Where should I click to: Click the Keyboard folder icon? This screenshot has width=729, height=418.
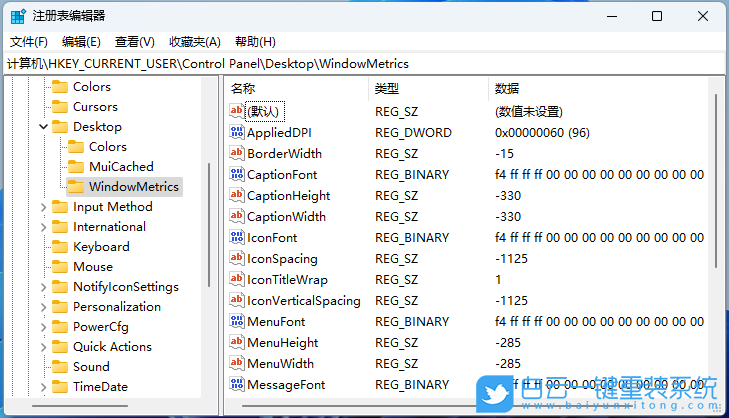pos(60,247)
